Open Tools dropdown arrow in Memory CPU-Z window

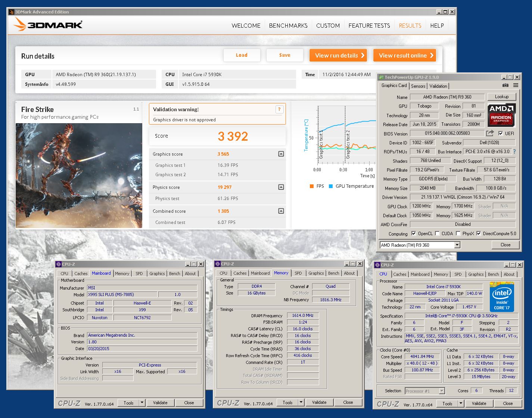pyautogui.click(x=301, y=402)
